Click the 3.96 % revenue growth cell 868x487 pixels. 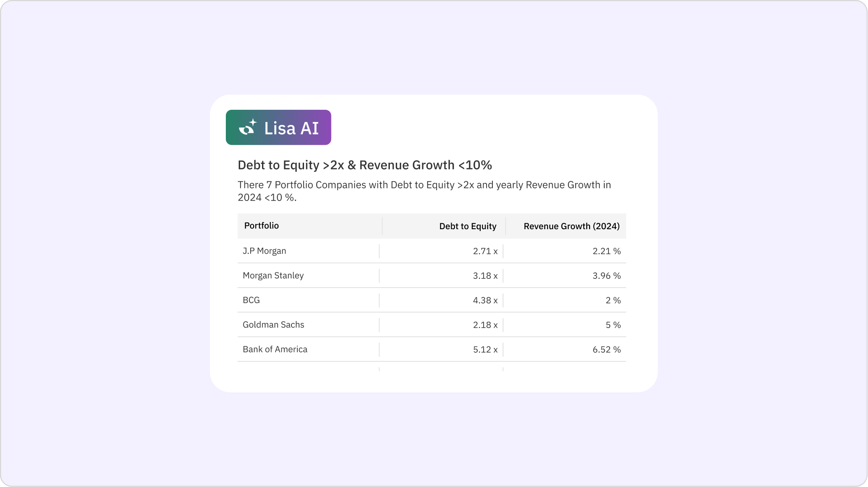(x=606, y=276)
